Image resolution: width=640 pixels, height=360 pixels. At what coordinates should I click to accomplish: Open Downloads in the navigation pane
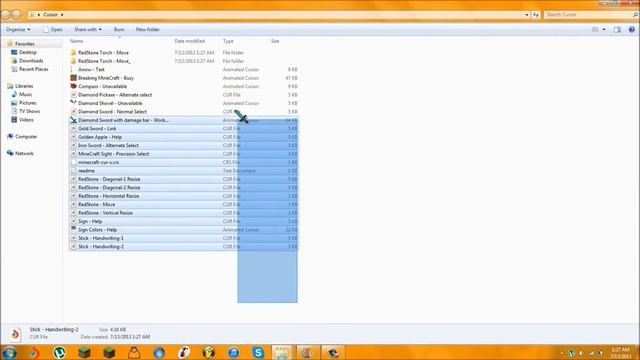pos(31,61)
